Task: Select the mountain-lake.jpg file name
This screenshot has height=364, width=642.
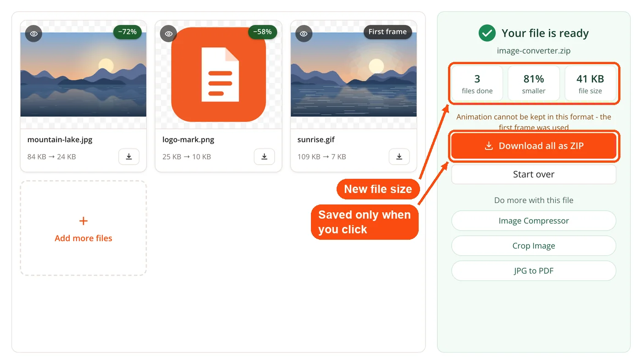Action: coord(60,140)
